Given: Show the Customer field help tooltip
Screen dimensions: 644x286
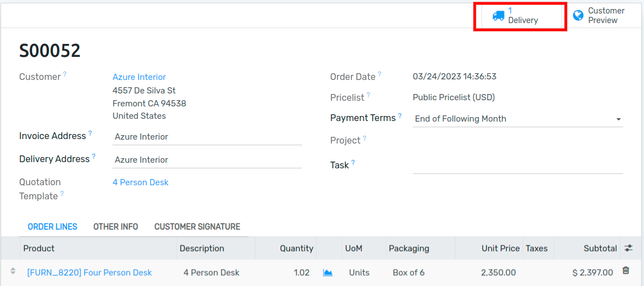Looking at the screenshot, I should (65, 74).
